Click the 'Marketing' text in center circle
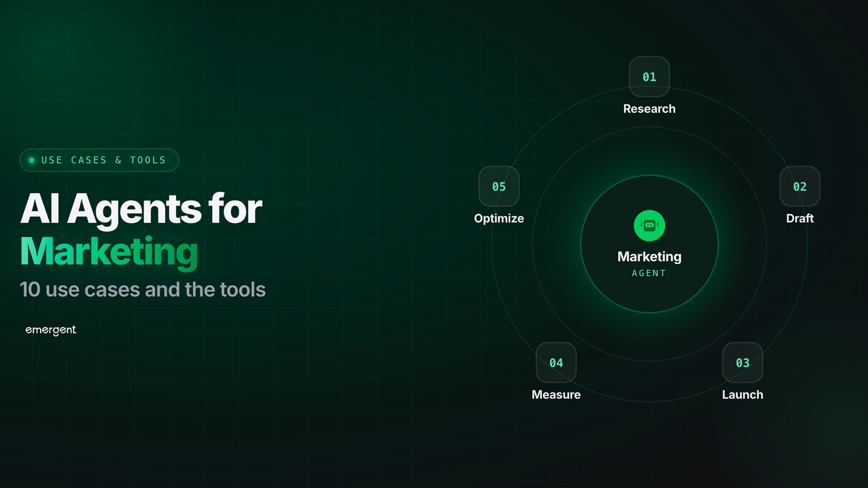868x488 pixels. click(649, 257)
